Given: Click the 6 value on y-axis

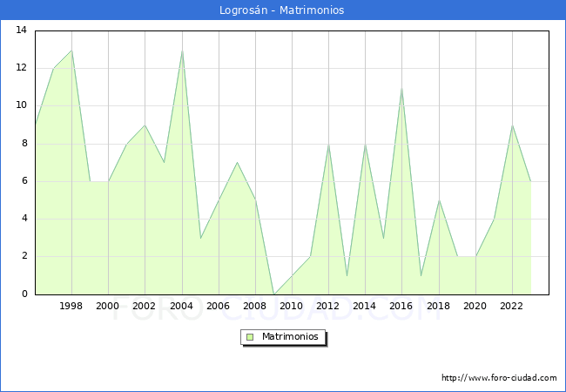Looking at the screenshot, I should pyautogui.click(x=24, y=181).
